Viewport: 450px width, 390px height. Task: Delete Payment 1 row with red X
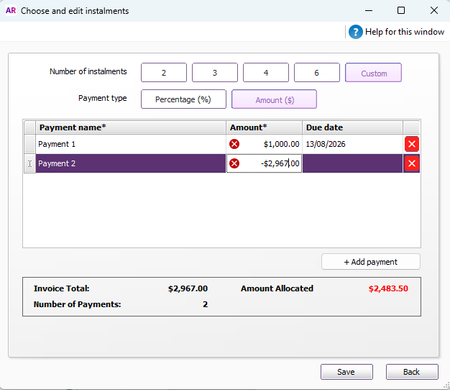coord(412,144)
